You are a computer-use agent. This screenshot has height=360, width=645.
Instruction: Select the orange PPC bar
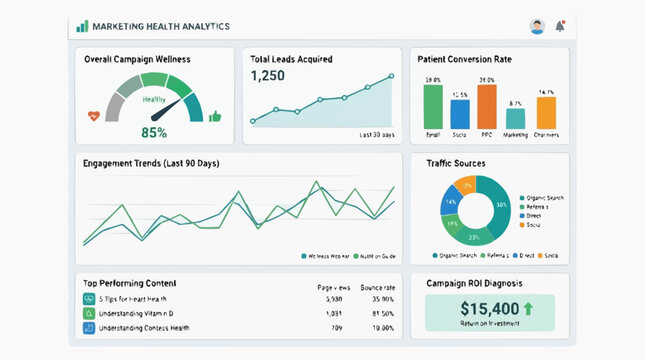(487, 107)
